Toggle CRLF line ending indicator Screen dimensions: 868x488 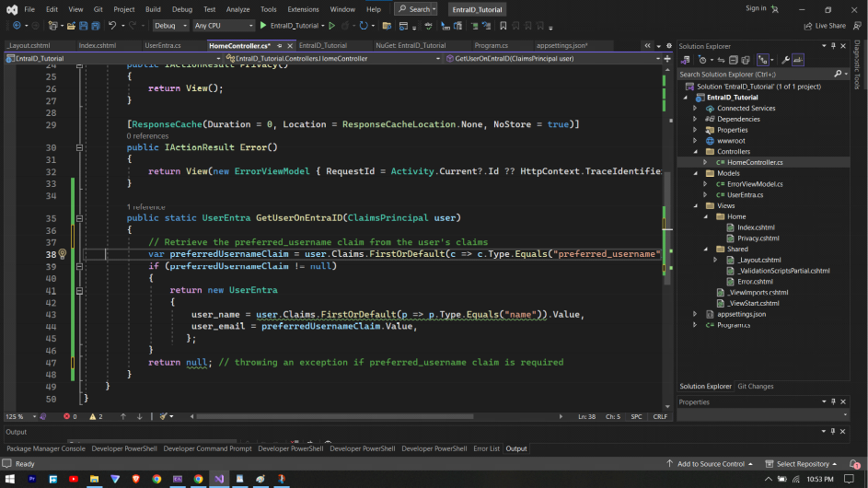pyautogui.click(x=659, y=416)
